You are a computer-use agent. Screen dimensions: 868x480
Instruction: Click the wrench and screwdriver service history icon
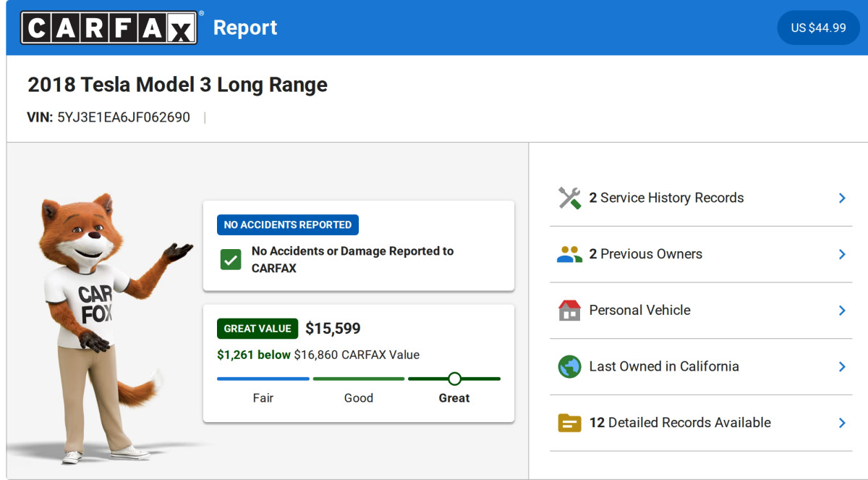coord(570,198)
